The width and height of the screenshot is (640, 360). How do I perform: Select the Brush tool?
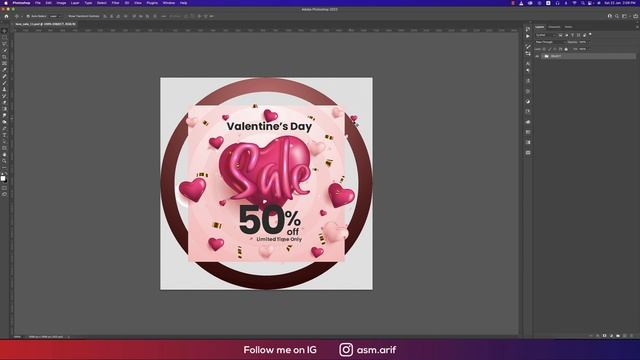pyautogui.click(x=4, y=83)
